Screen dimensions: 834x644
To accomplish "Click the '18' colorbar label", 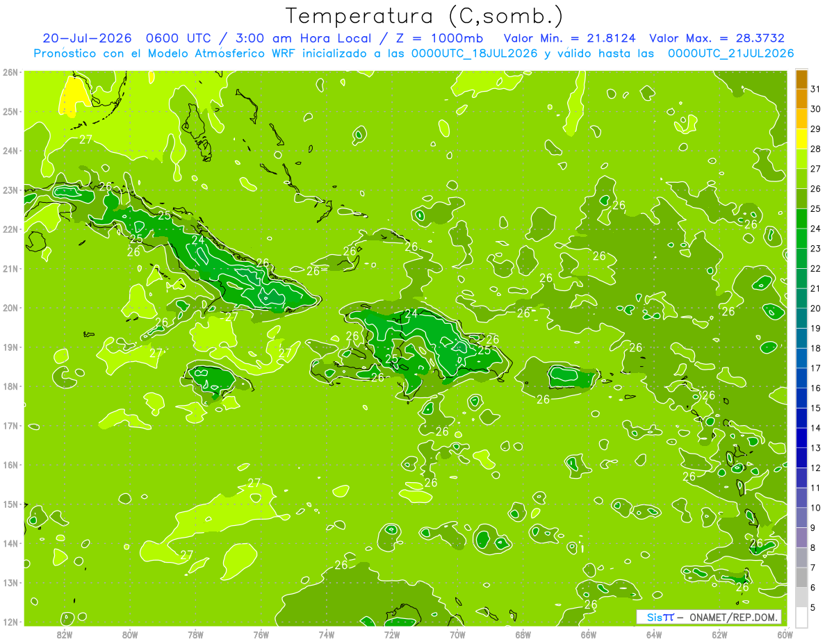I will click(x=815, y=348).
